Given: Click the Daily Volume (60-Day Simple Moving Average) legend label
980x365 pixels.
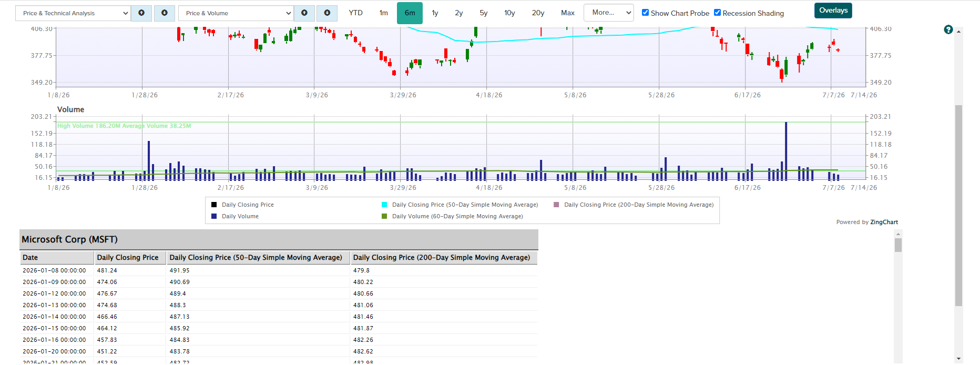Looking at the screenshot, I should (457, 216).
